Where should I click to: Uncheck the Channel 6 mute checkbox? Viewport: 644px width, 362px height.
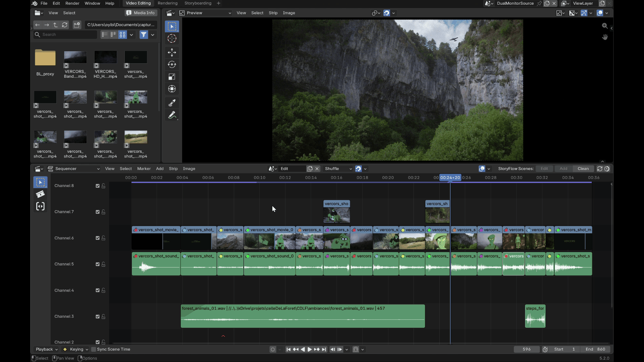click(98, 238)
